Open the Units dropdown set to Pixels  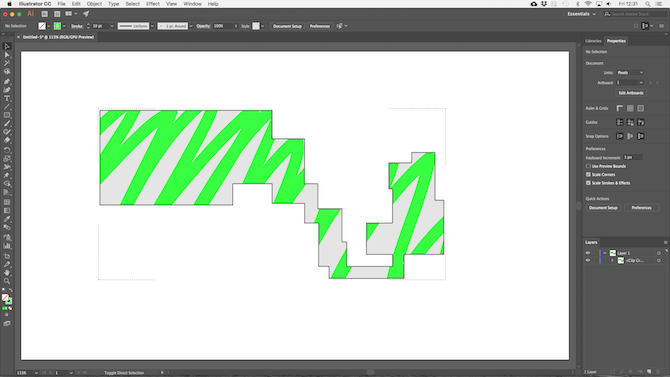point(630,73)
